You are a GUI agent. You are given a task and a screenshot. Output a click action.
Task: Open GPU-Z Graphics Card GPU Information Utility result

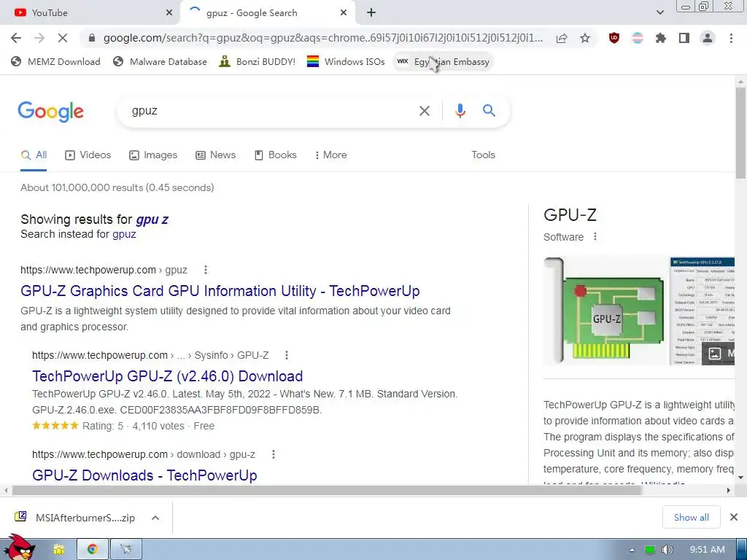[x=220, y=291]
